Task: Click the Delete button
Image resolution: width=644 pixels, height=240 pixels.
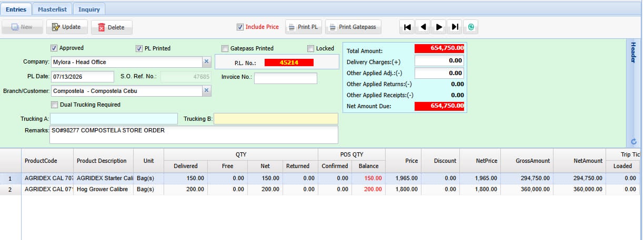Action: pos(112,27)
